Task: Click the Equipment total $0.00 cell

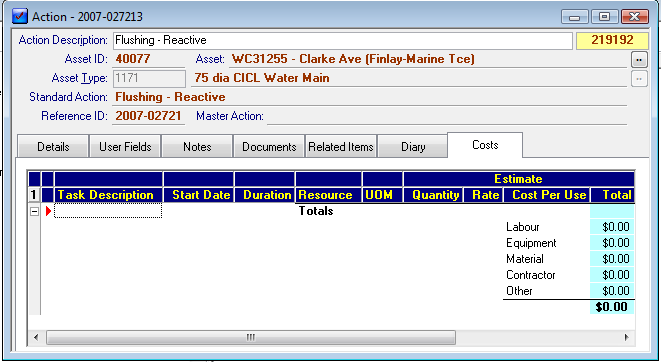Action: pyautogui.click(x=612, y=243)
